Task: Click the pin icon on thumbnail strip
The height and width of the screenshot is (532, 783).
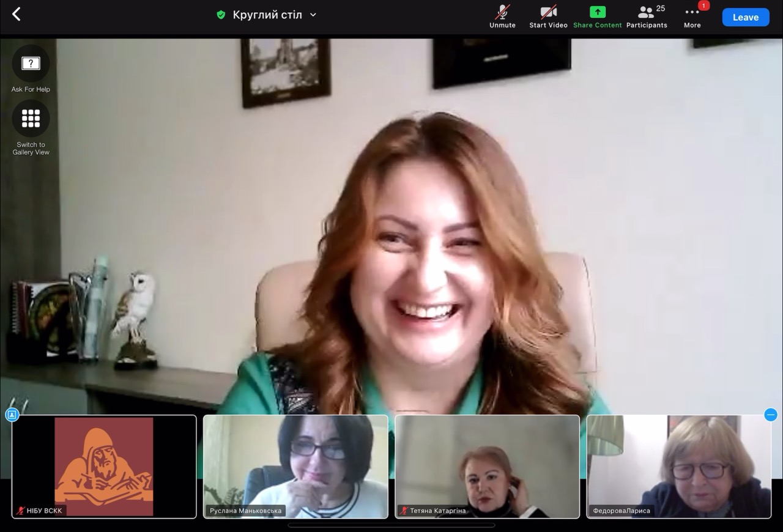Action: tap(12, 415)
